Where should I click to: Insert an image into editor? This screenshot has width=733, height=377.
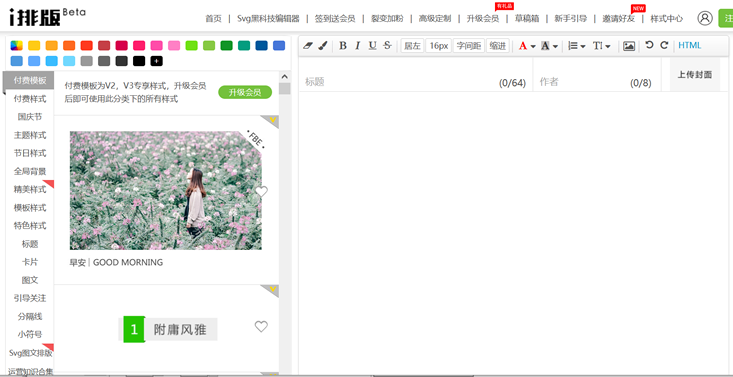[x=629, y=46]
